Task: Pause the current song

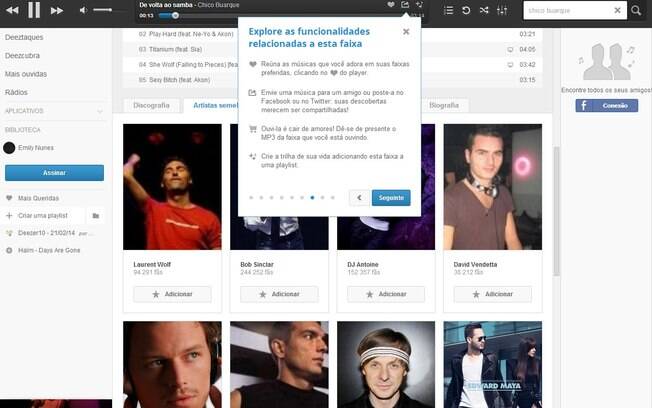Action: pos(34,10)
